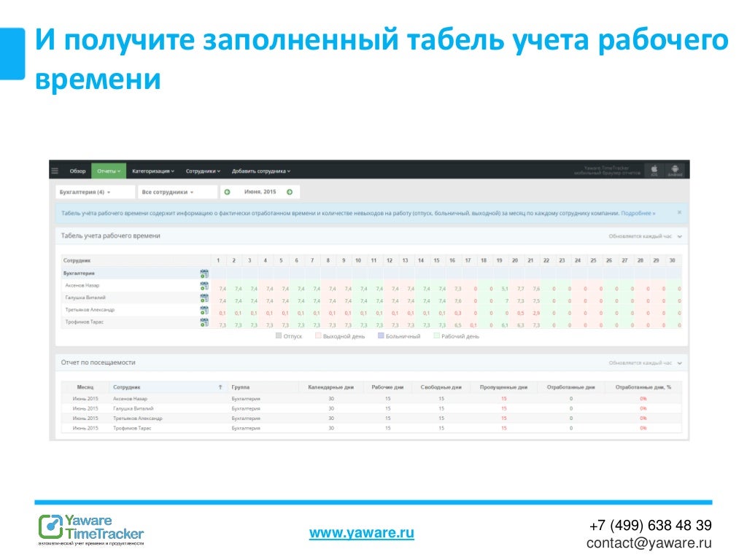Click the day 16 column header
The width and height of the screenshot is (747, 560).
452,260
